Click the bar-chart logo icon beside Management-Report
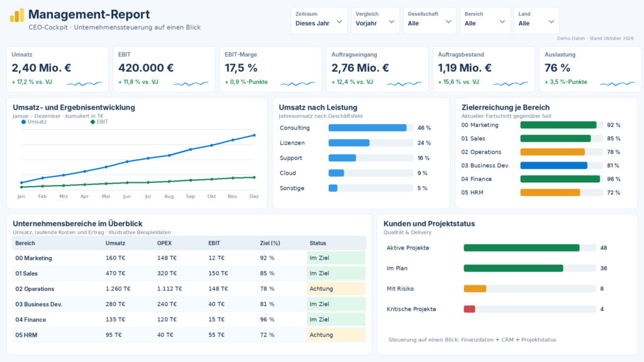Screen dimensions: 644x362 coord(17,16)
